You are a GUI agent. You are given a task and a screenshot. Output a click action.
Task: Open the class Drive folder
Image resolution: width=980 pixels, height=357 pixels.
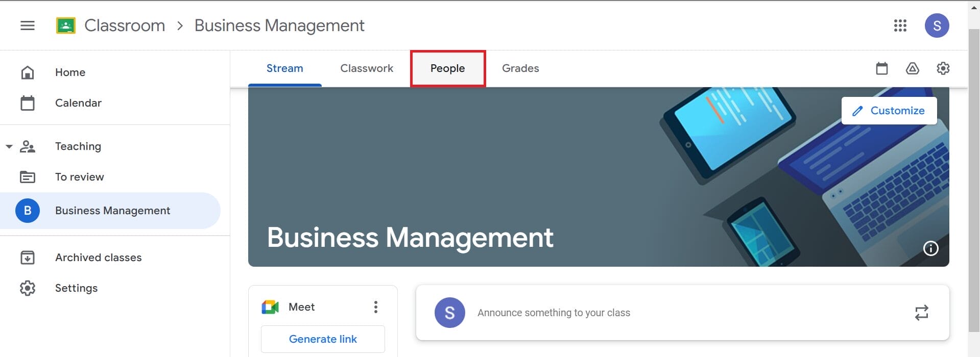[x=913, y=68]
